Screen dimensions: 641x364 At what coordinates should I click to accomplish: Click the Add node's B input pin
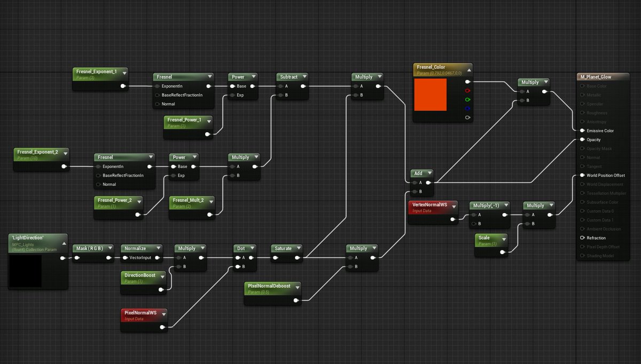click(x=415, y=191)
